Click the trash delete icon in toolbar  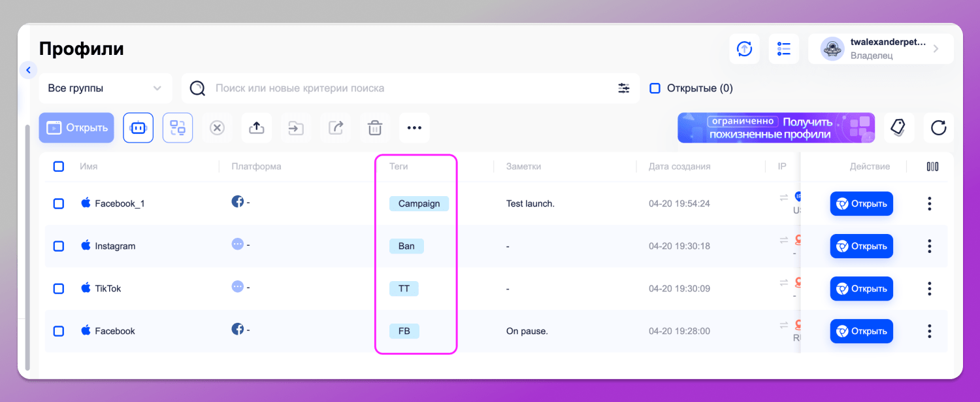coord(375,128)
